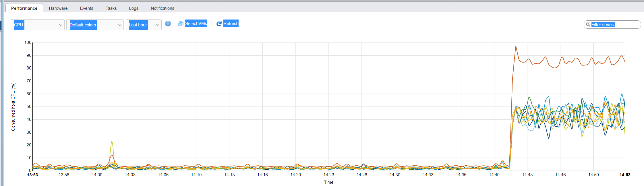Go to the Tasks tab

tap(111, 8)
